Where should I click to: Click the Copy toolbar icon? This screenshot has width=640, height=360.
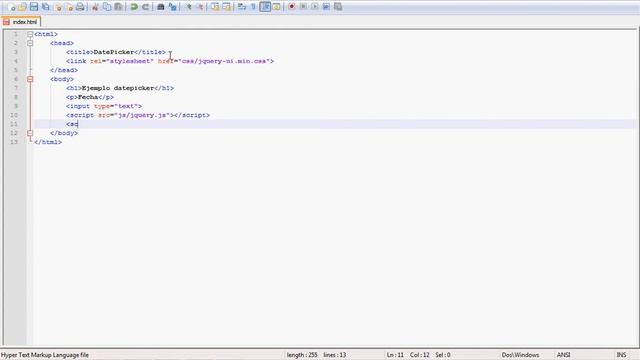pyautogui.click(x=107, y=7)
